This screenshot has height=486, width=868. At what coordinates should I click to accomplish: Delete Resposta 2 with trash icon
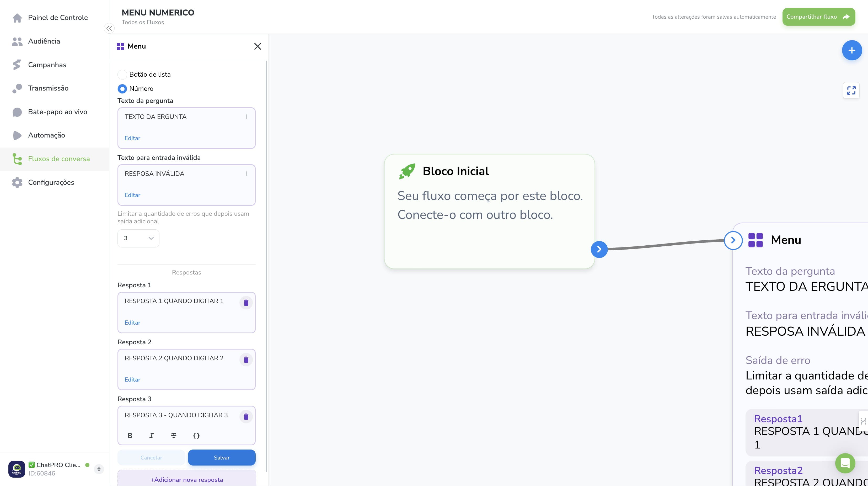246,360
